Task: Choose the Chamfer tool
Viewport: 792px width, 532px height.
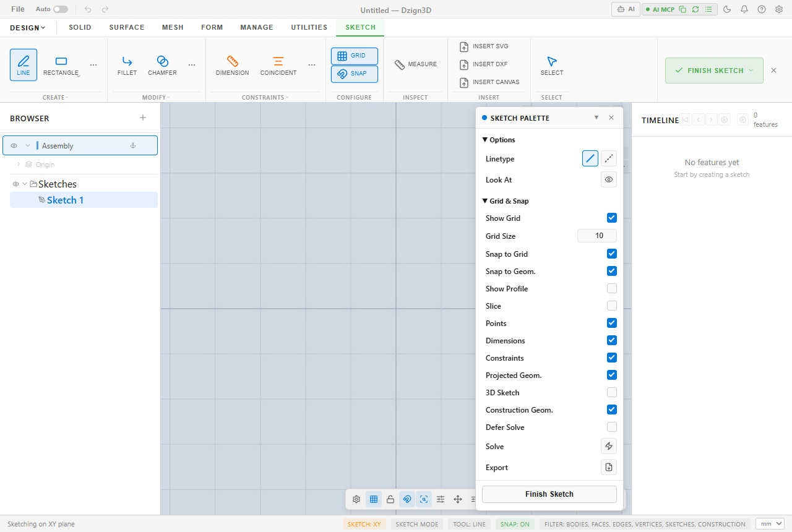Action: click(162, 65)
